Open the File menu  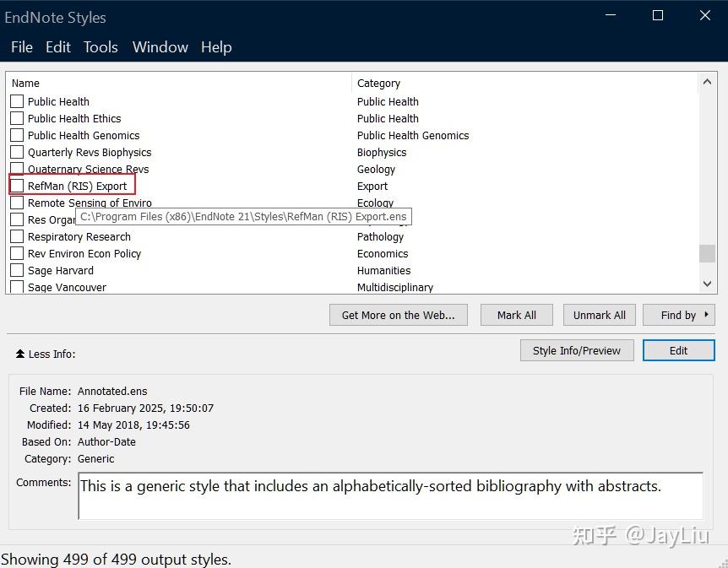point(22,47)
